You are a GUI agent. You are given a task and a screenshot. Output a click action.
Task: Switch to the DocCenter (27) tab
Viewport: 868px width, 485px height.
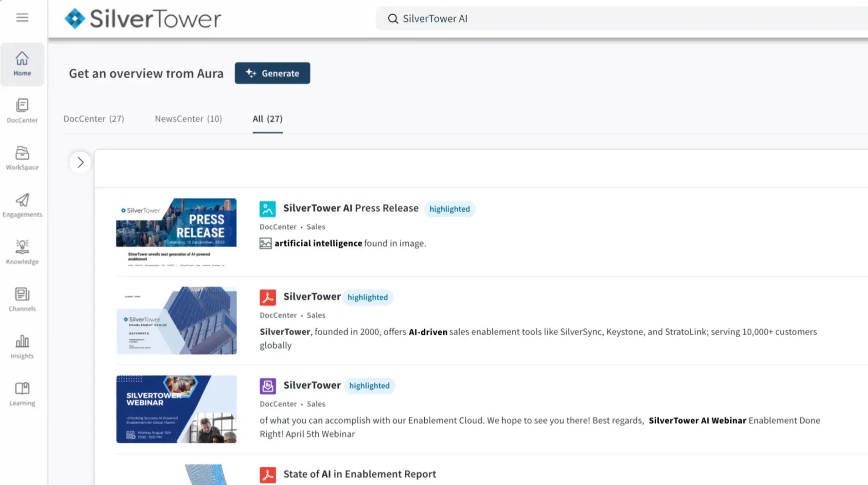click(x=94, y=119)
